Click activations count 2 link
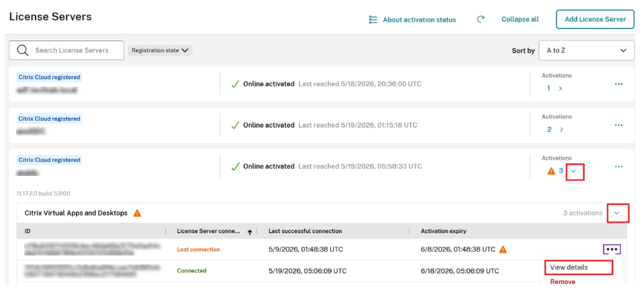The width and height of the screenshot is (644, 298). point(549,130)
